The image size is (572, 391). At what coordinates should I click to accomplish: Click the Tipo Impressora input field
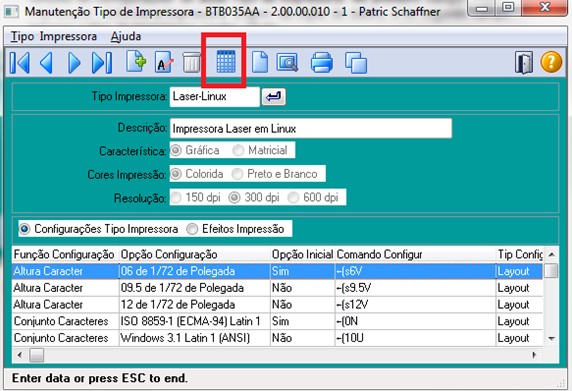point(214,97)
